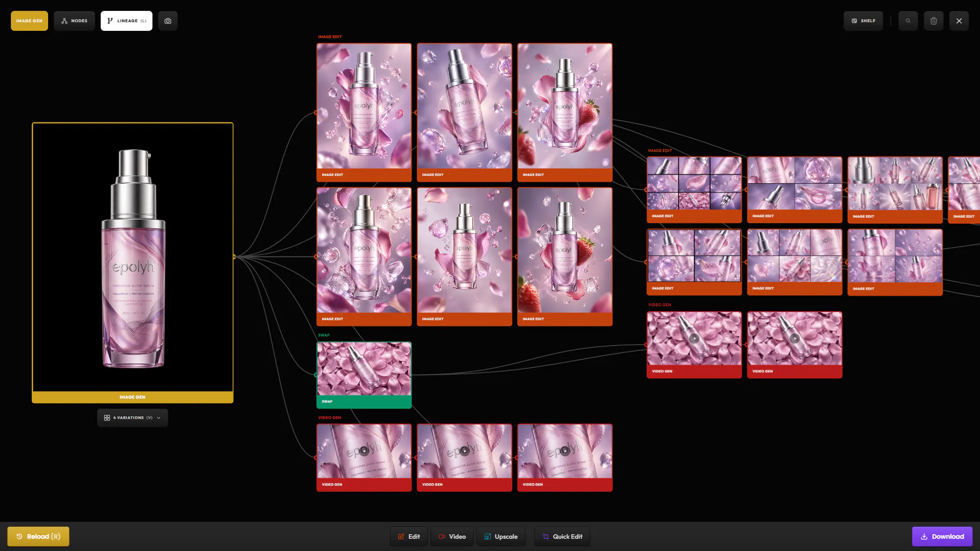Select the Lineage (L) tab
This screenshot has height=551, width=980.
(127, 21)
